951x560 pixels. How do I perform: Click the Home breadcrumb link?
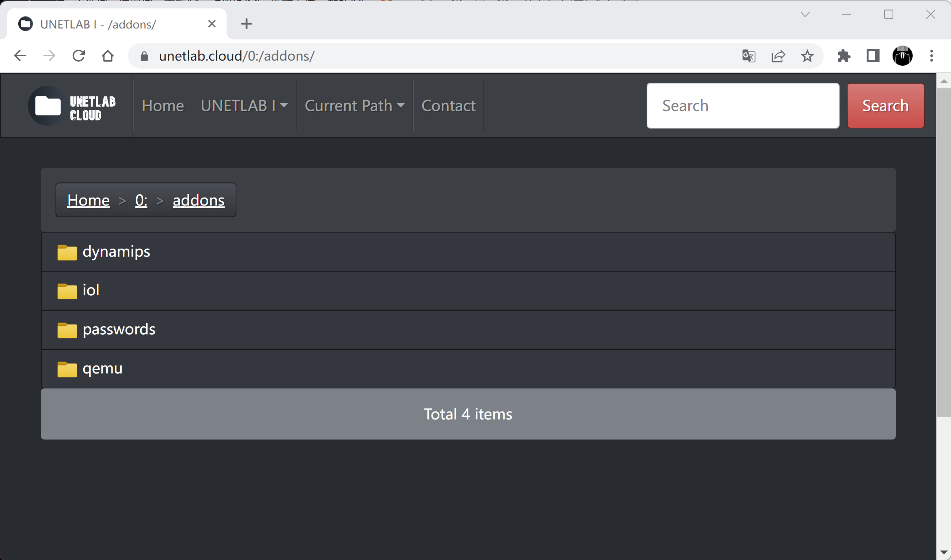[x=88, y=200]
